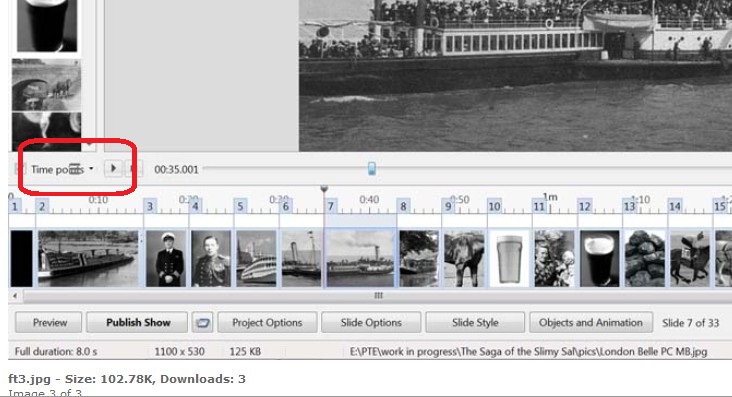Select timeline point 1

(x=14, y=206)
